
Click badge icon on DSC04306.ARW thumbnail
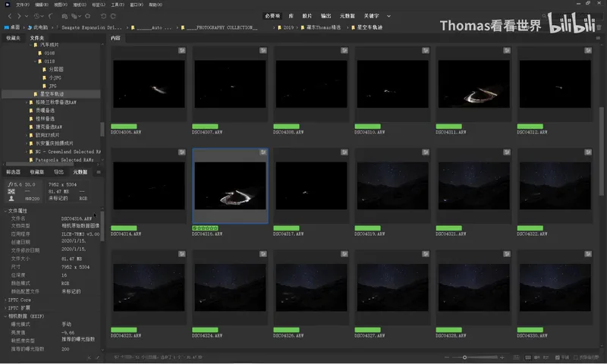pos(181,51)
